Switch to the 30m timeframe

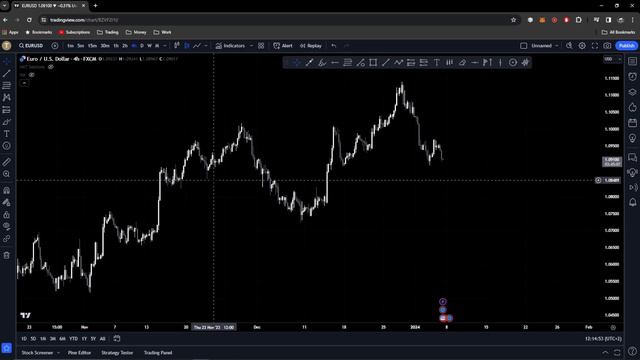pos(105,46)
